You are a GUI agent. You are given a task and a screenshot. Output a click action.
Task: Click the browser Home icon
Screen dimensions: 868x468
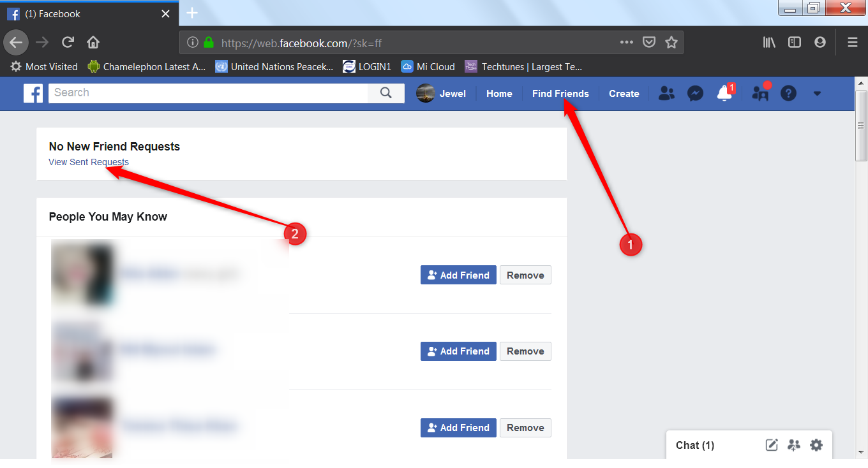coord(93,43)
